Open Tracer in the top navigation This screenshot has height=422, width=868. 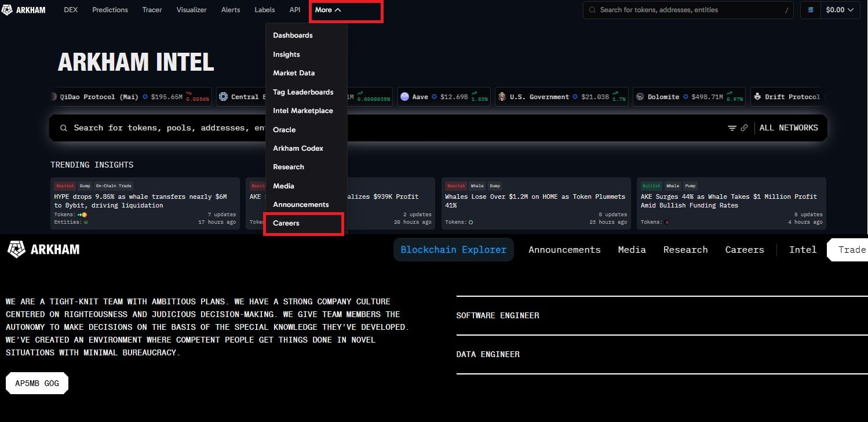tap(152, 10)
